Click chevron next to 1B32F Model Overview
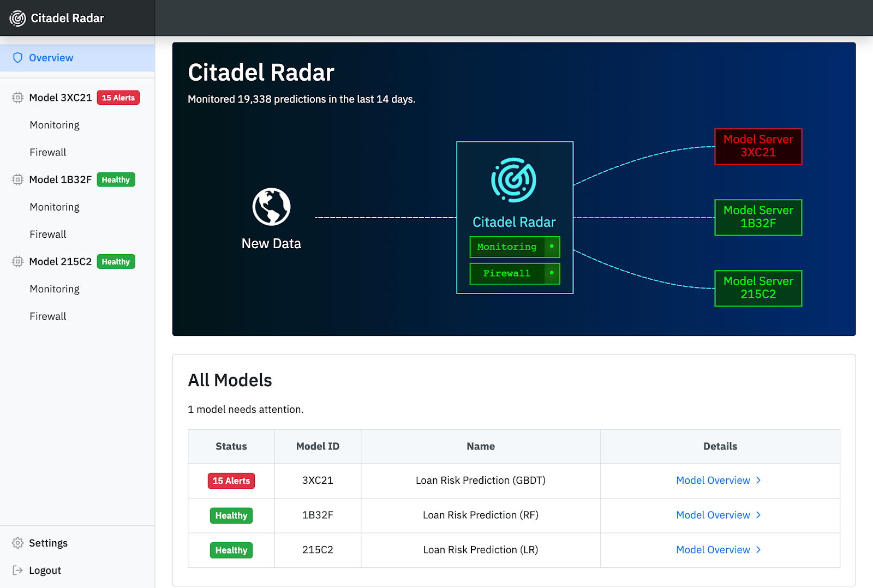 pyautogui.click(x=758, y=515)
